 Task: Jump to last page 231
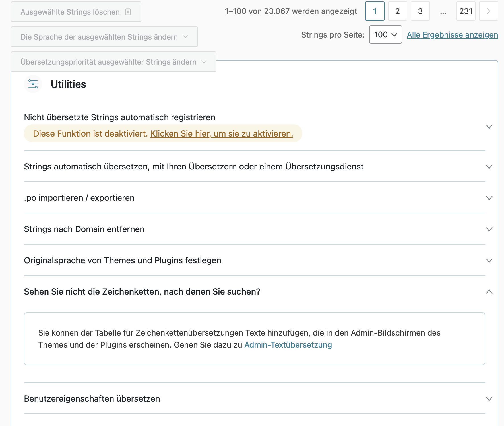coord(466,11)
